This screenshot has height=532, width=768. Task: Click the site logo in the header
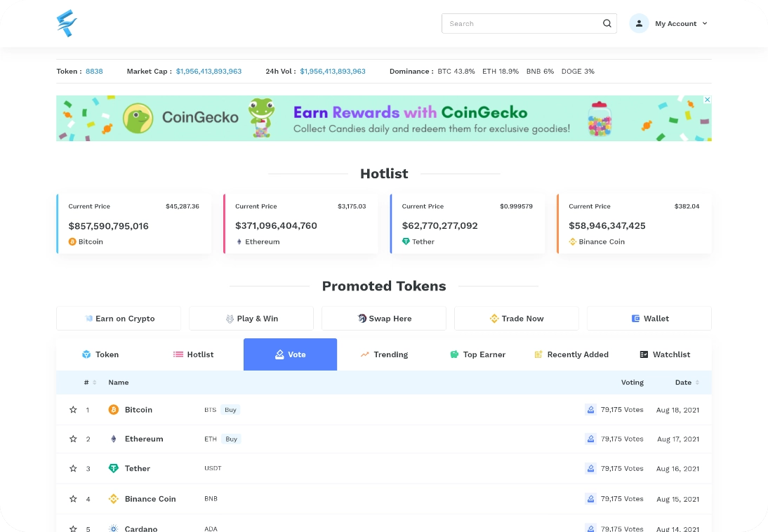point(67,24)
